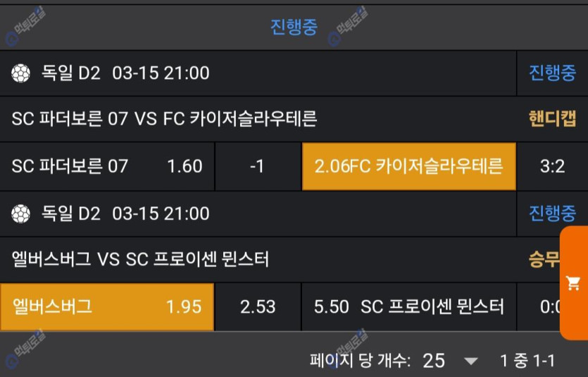Click 진행중 status on the Elversberg match header
Image resolution: width=588 pixels, height=377 pixels.
click(x=552, y=213)
